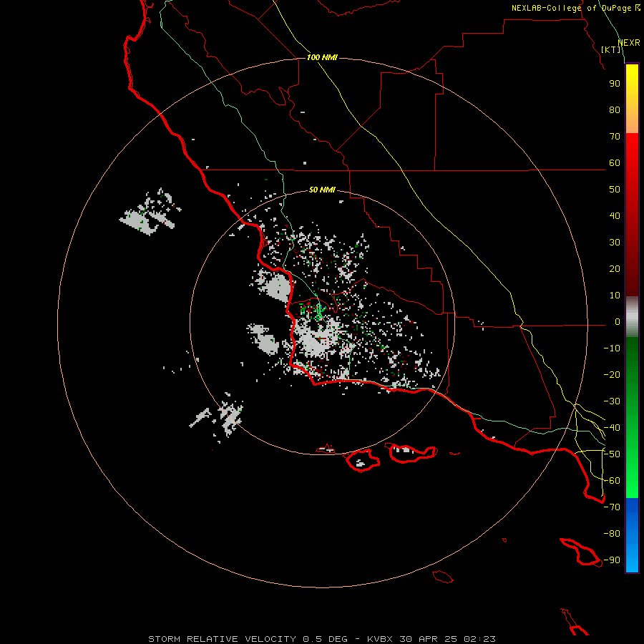Image resolution: width=644 pixels, height=644 pixels.
Task: Click the 70 value on the velocity scale
Action: click(x=615, y=137)
